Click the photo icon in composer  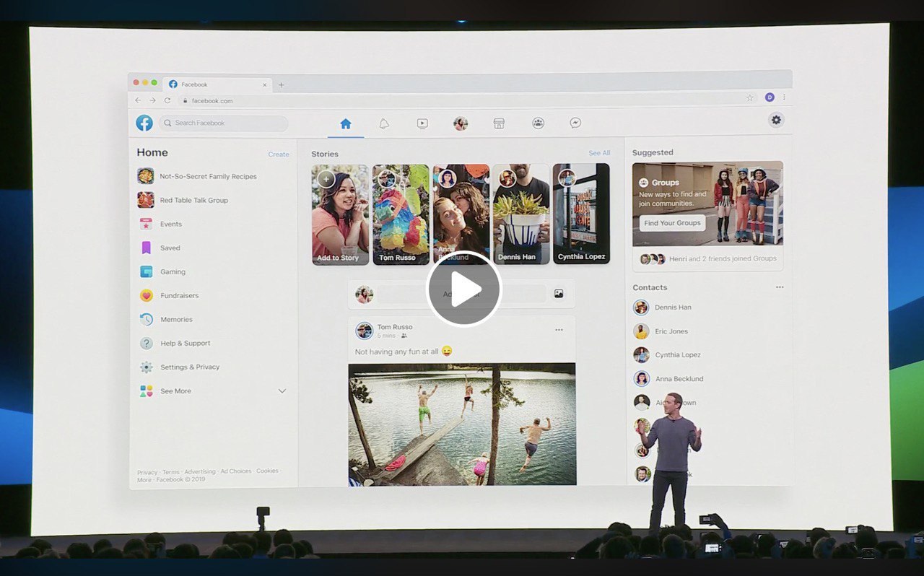pos(559,294)
